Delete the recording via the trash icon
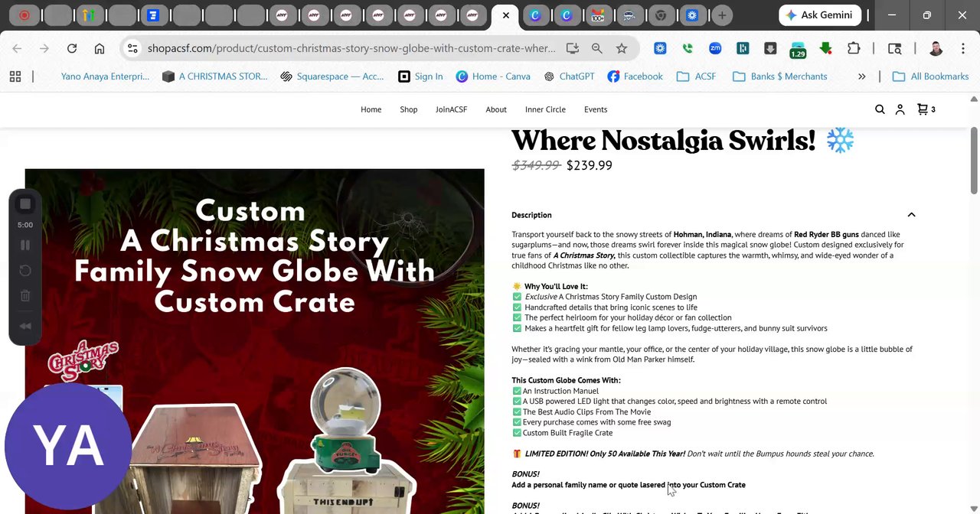980x514 pixels. pyautogui.click(x=25, y=296)
